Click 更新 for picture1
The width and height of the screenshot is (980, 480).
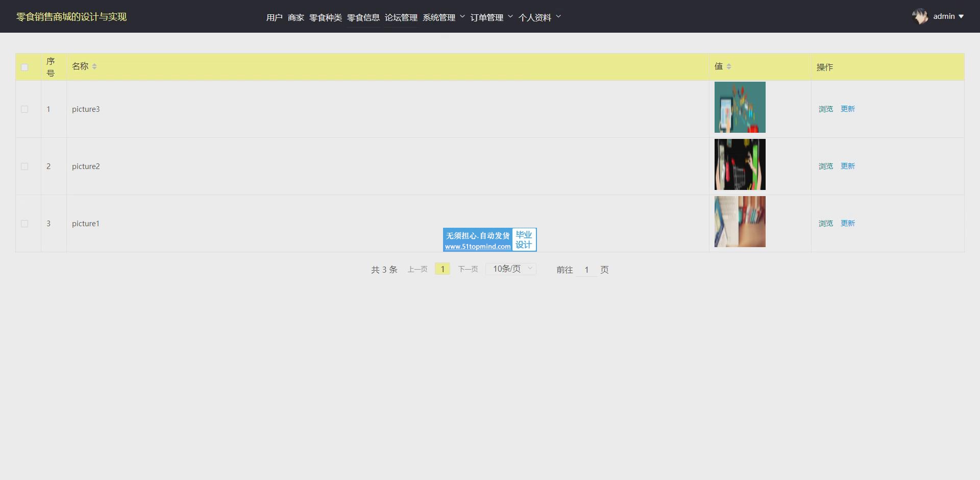(x=847, y=224)
